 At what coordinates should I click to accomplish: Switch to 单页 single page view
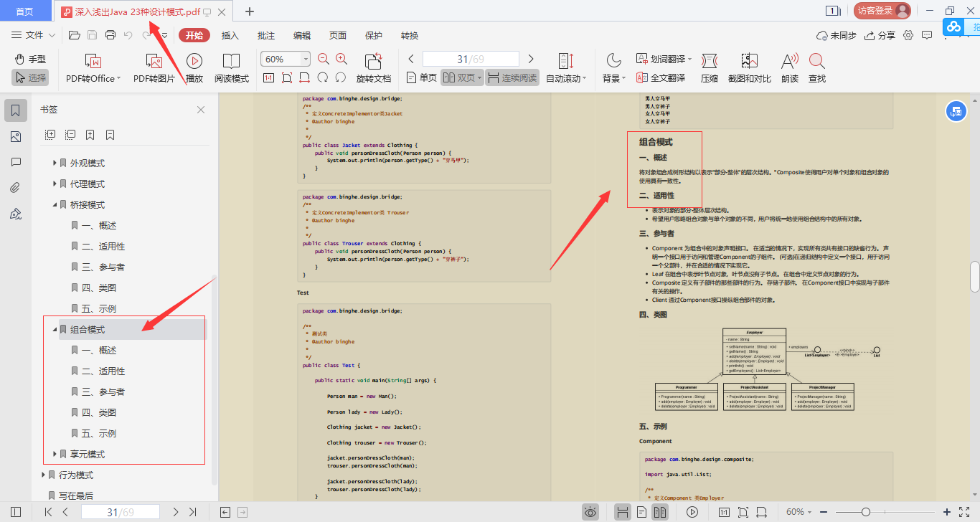point(421,77)
